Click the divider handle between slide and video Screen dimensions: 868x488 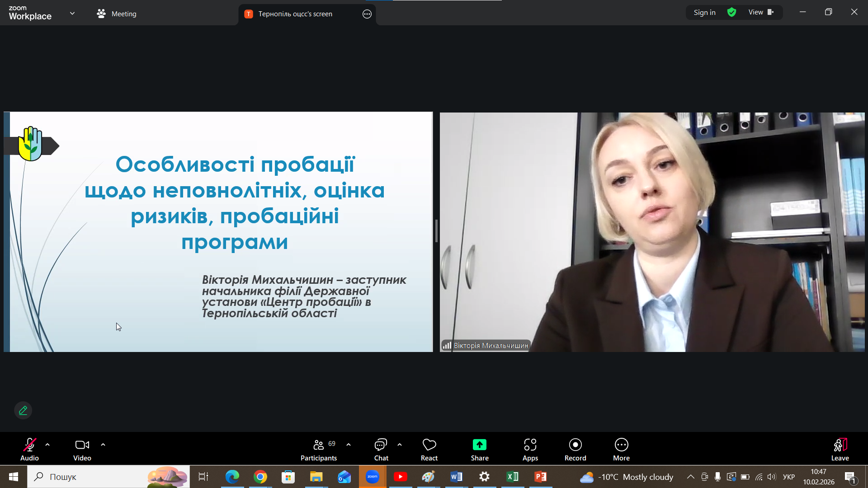pos(436,231)
